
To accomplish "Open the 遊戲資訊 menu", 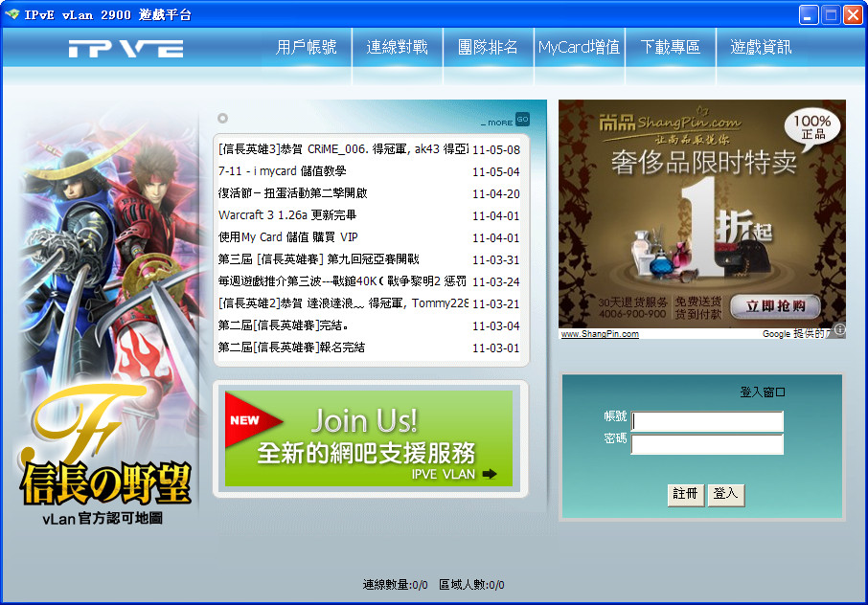I will [x=761, y=47].
